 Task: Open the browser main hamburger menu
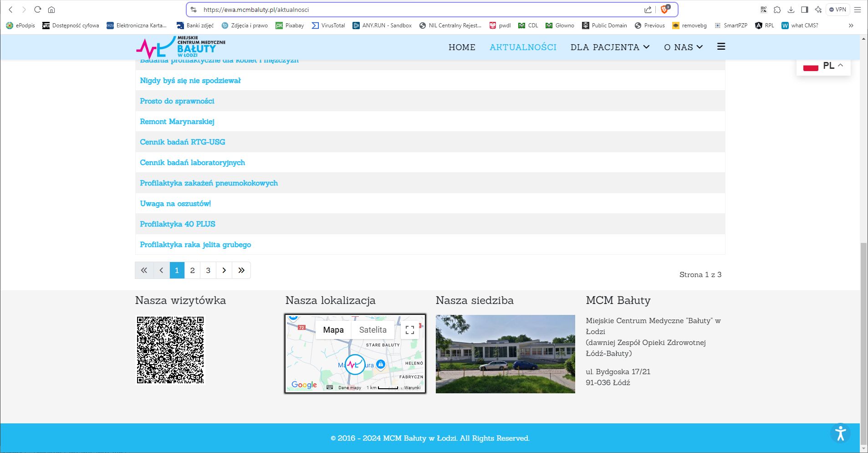coord(858,10)
